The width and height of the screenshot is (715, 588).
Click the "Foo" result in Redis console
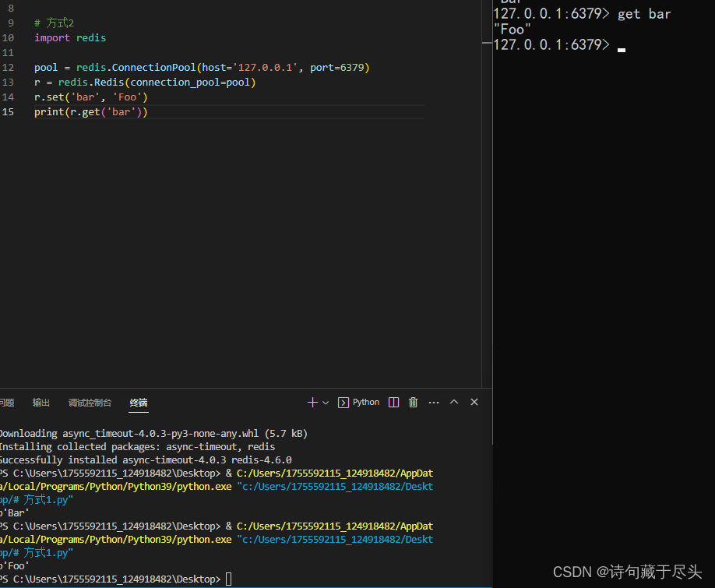(x=512, y=30)
